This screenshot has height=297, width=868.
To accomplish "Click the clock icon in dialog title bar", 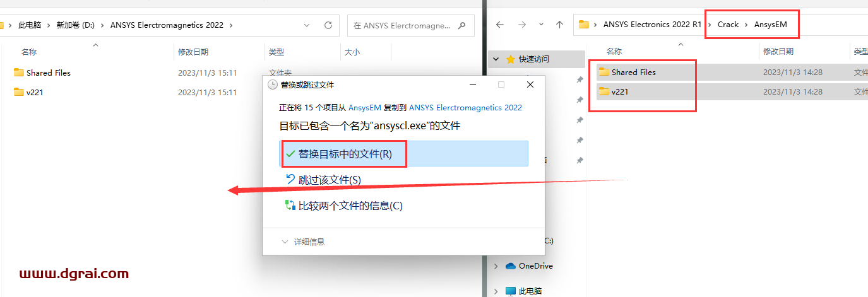I will (272, 84).
